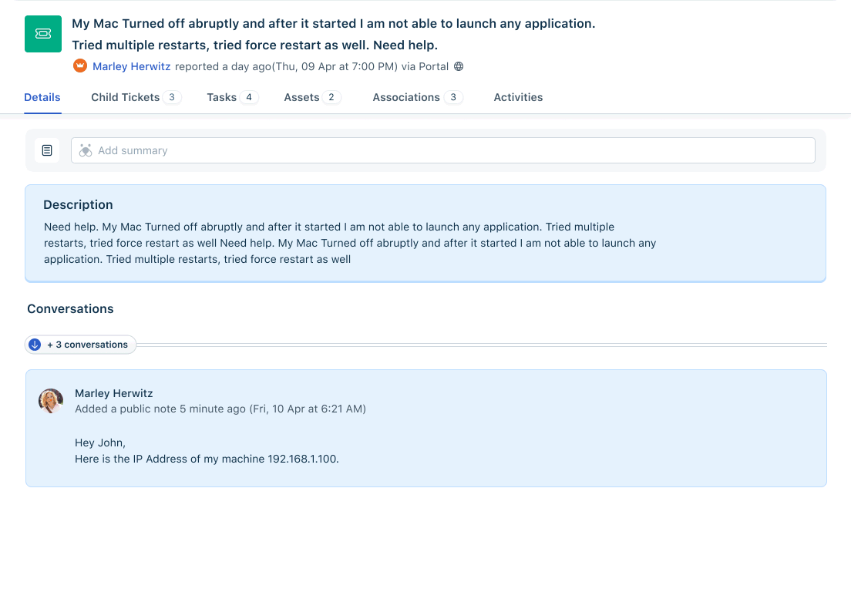Click the green ticket type icon
This screenshot has width=851, height=616.
click(42, 34)
